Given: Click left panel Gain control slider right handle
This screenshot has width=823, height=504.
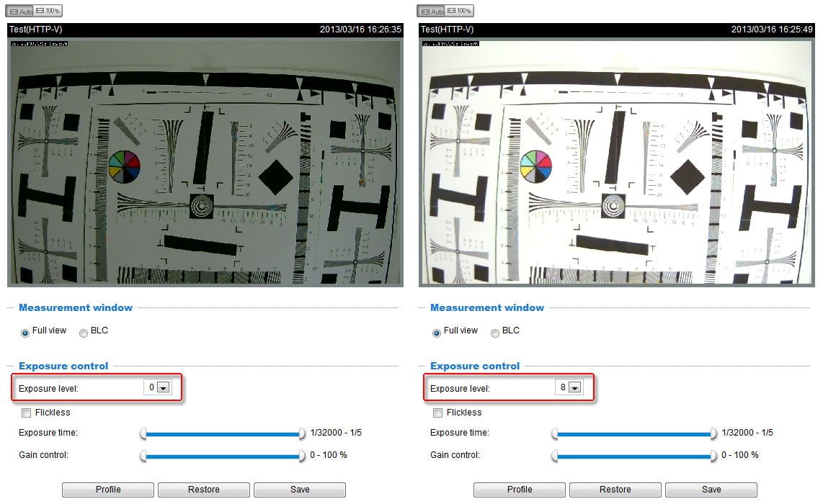Looking at the screenshot, I should click(302, 456).
